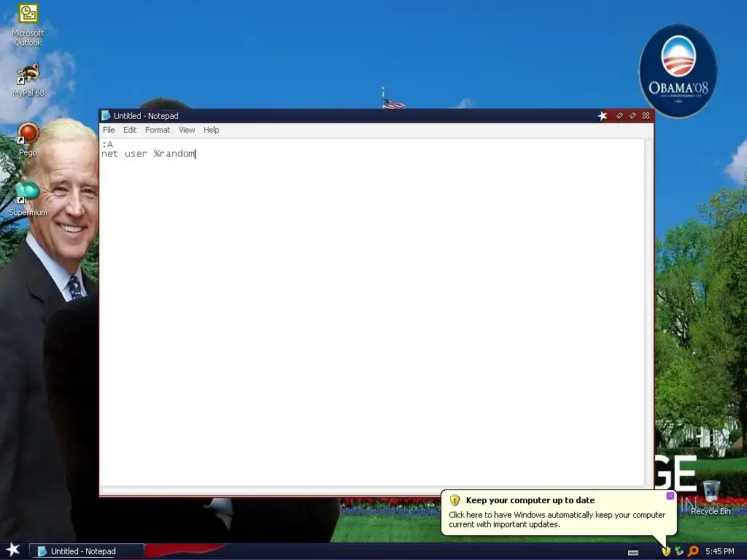The height and width of the screenshot is (560, 747).
Task: Click the Notepad icon in the title bar
Action: click(106, 116)
